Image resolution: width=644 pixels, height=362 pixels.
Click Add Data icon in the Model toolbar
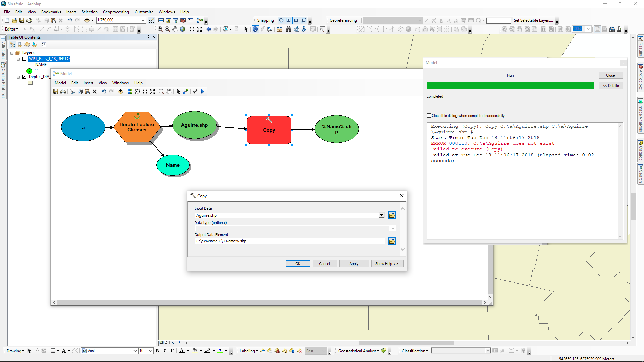pyautogui.click(x=121, y=92)
